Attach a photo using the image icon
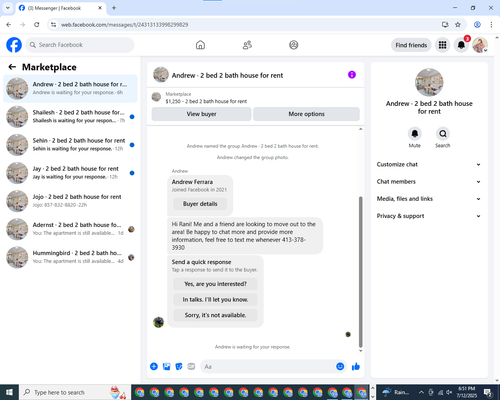Viewport: 500px width, 400px height. coord(166,367)
